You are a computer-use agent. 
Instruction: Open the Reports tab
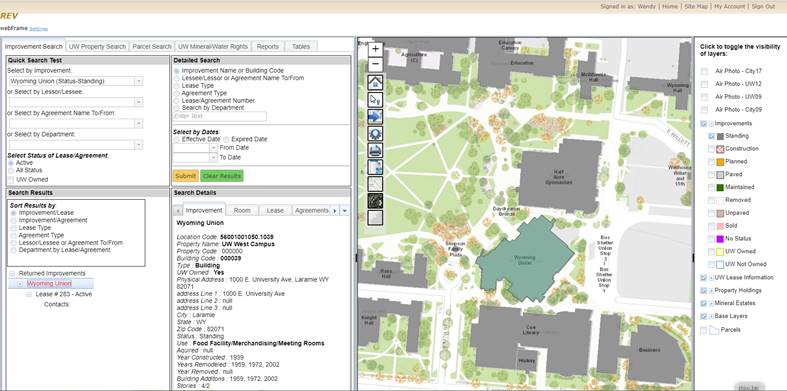268,46
